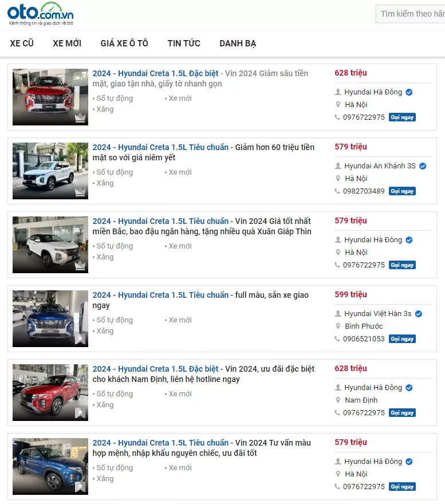Open white Creta photo, Xuân Giáp Thìn listing

click(50, 245)
